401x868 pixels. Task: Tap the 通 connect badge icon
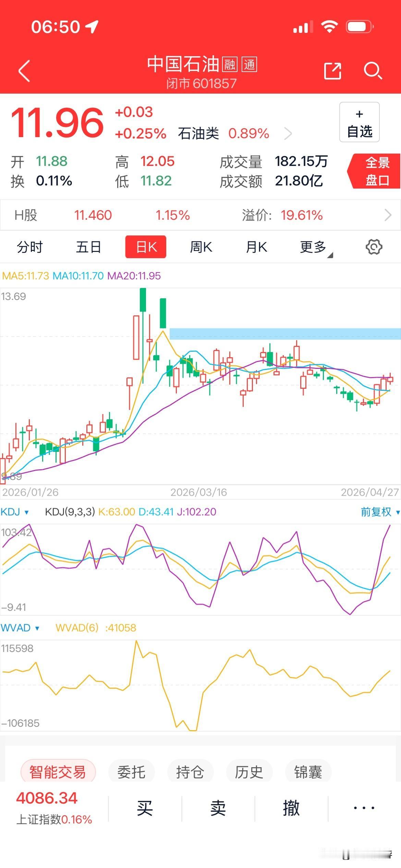pyautogui.click(x=250, y=64)
